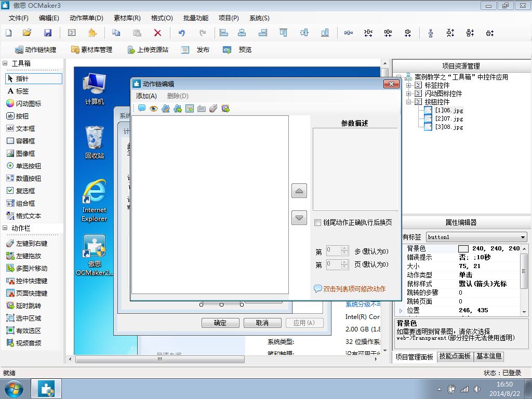
Task: Select the 按钮 button tool
Action: tap(18, 116)
